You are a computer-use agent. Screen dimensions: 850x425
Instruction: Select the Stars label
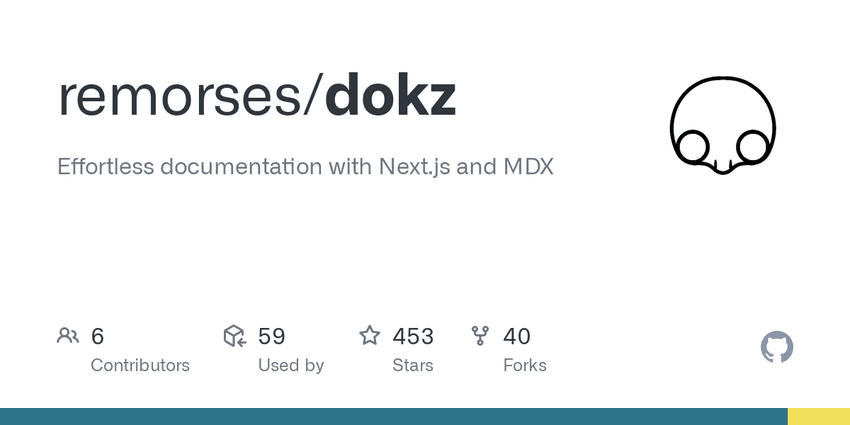tap(413, 365)
